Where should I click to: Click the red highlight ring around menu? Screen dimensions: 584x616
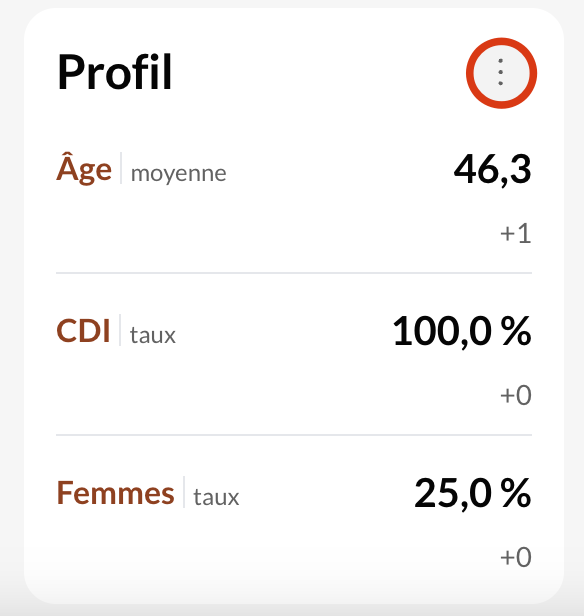tap(502, 41)
